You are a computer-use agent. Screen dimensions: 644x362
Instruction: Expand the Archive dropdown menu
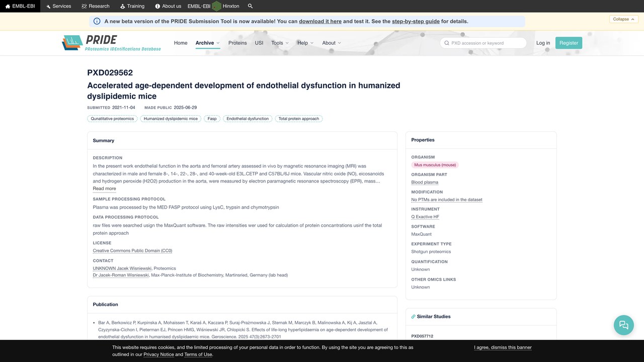pyautogui.click(x=208, y=43)
